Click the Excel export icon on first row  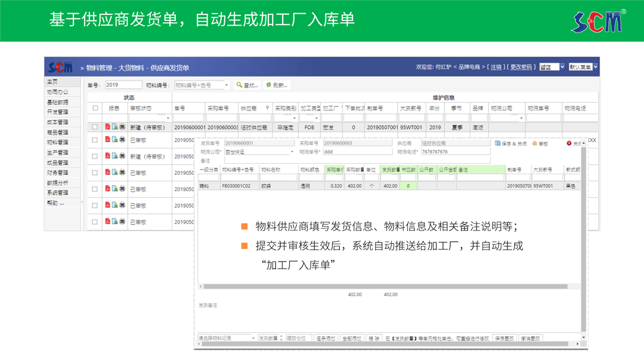(114, 127)
